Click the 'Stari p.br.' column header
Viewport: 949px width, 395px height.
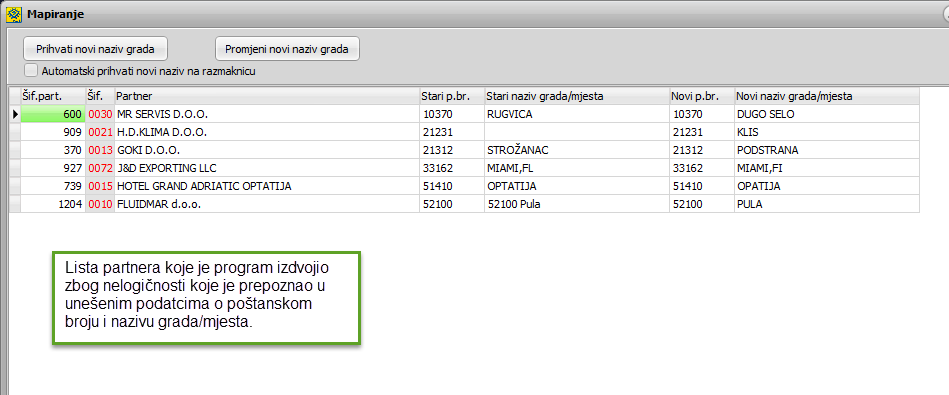pyautogui.click(x=452, y=96)
